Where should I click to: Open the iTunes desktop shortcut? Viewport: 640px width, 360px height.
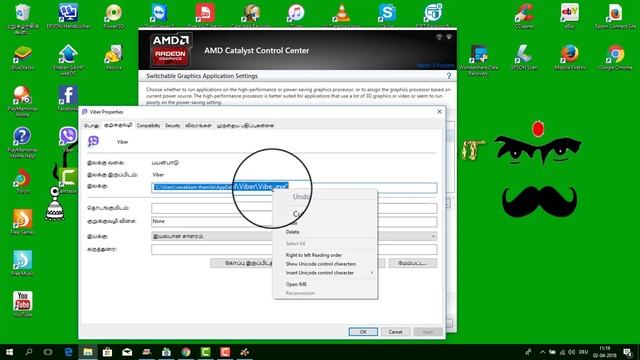pyautogui.click(x=296, y=16)
